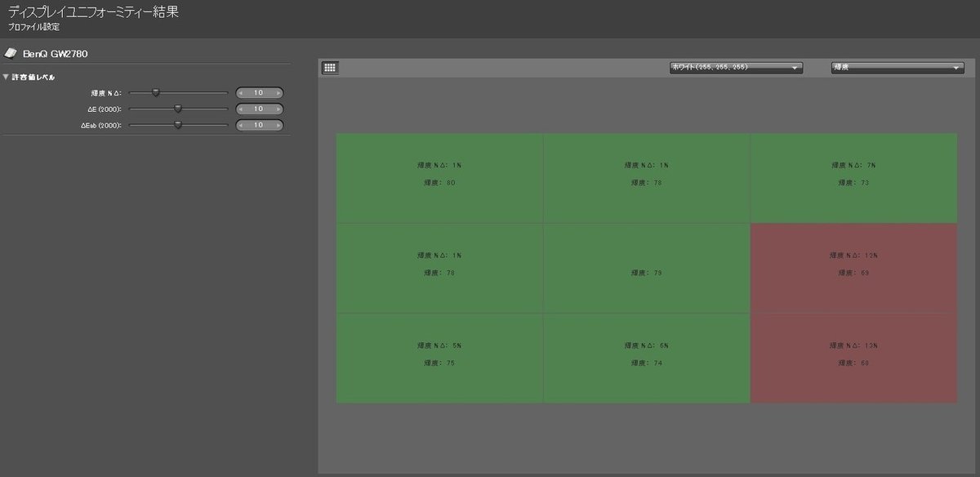The image size is (980, 477).
Task: Open the ホワイト(255, 255, 255) dropdown
Action: click(736, 68)
